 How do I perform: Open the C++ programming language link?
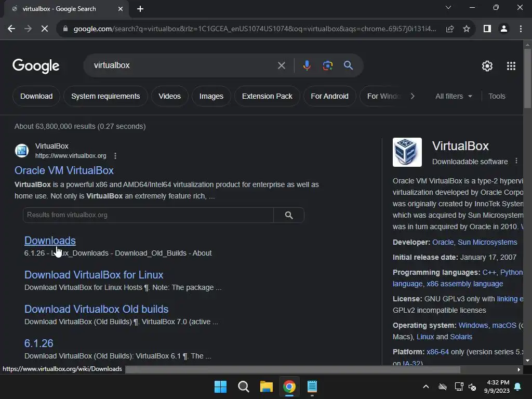click(x=489, y=272)
